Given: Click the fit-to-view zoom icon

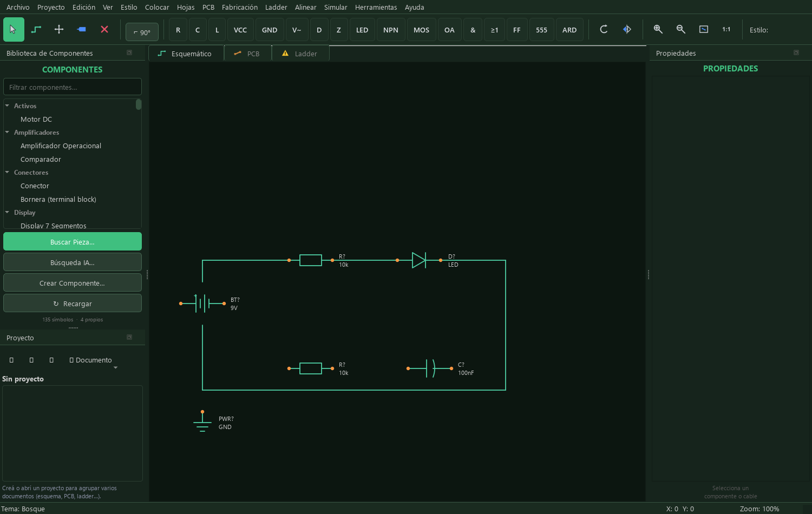Looking at the screenshot, I should [x=704, y=29].
